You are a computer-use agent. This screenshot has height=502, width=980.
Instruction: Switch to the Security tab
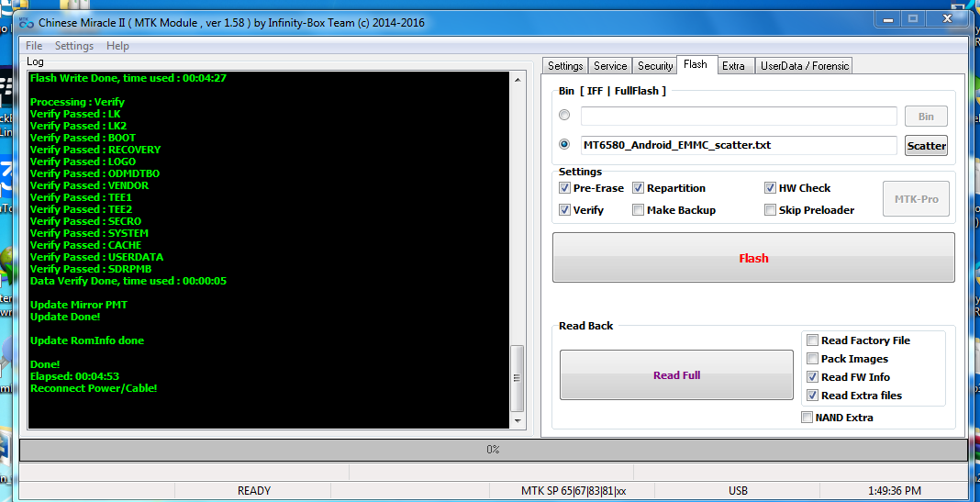click(655, 66)
